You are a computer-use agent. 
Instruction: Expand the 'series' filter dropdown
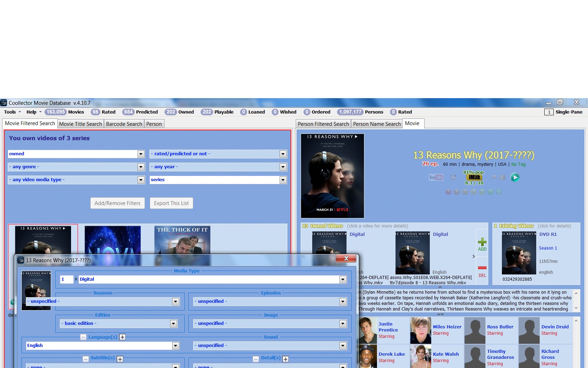[283, 180]
